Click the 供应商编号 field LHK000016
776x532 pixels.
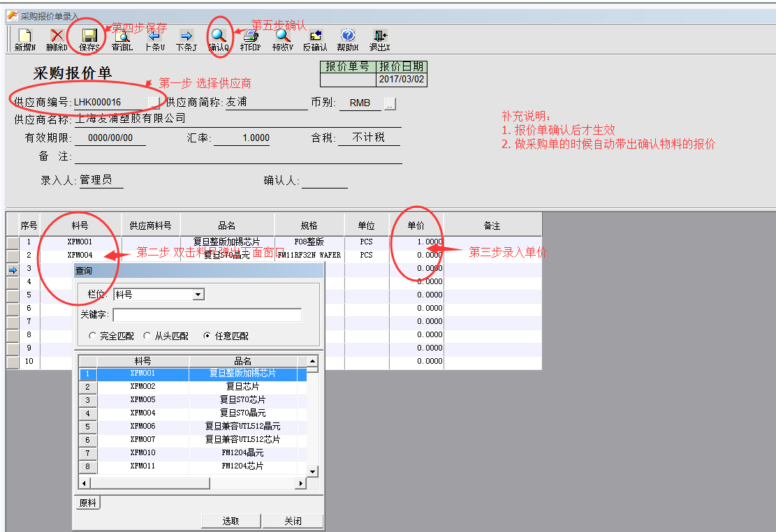pyautogui.click(x=110, y=103)
